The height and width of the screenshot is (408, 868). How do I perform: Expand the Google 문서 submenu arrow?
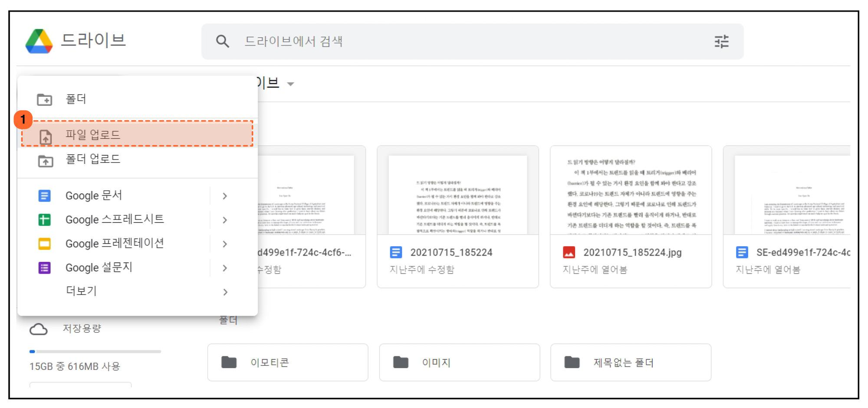coord(224,196)
